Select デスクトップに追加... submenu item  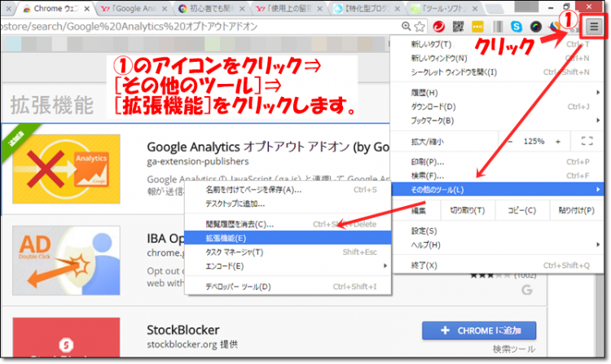click(288, 204)
